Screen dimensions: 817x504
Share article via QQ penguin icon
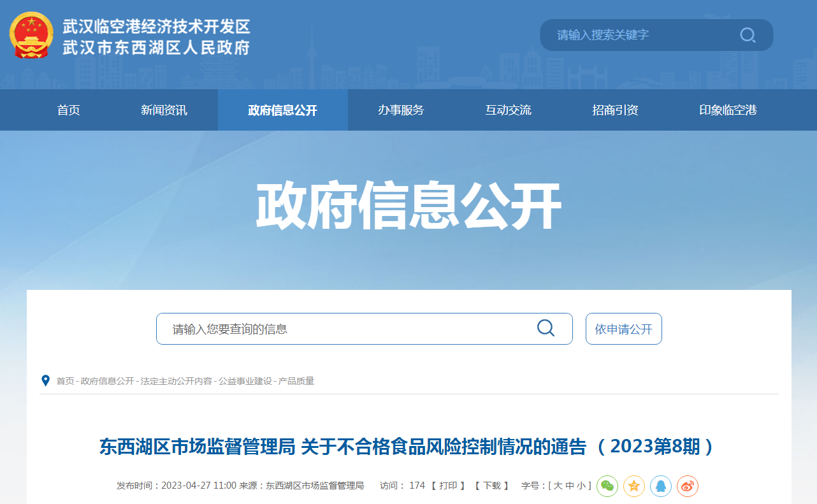pyautogui.click(x=661, y=486)
